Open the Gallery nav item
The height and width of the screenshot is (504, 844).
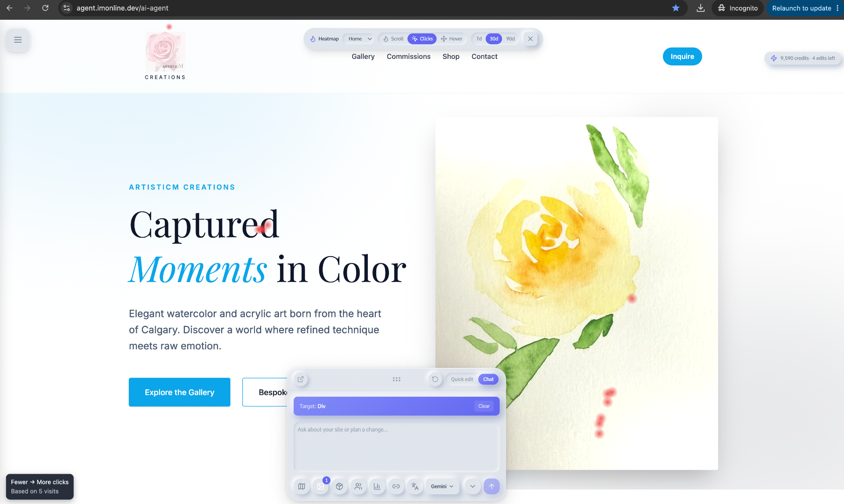(x=363, y=56)
